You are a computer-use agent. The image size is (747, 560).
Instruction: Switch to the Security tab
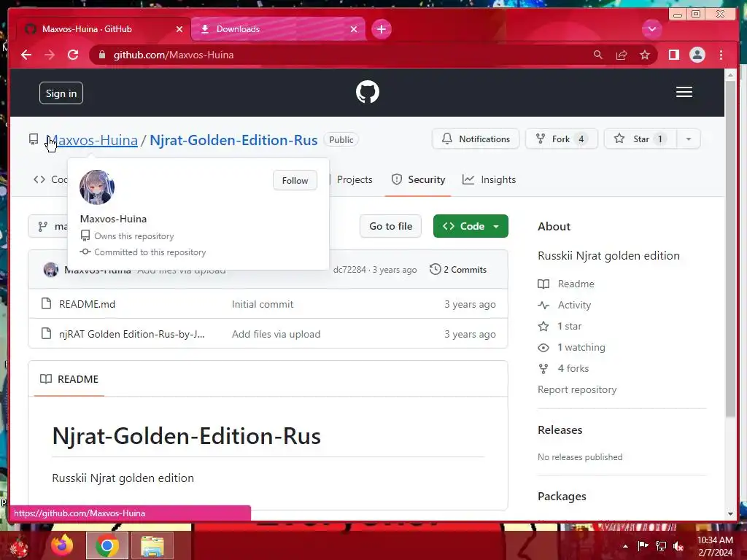[418, 179]
